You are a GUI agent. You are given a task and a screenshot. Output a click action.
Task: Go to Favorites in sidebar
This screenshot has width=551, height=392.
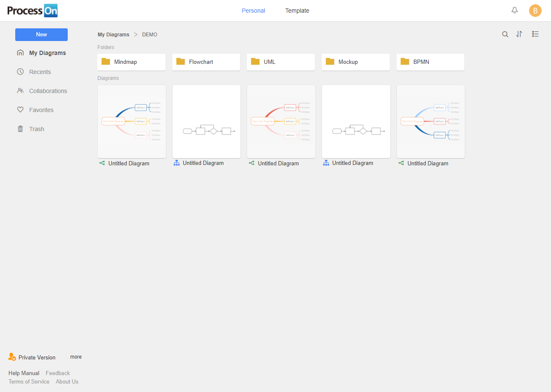point(41,110)
